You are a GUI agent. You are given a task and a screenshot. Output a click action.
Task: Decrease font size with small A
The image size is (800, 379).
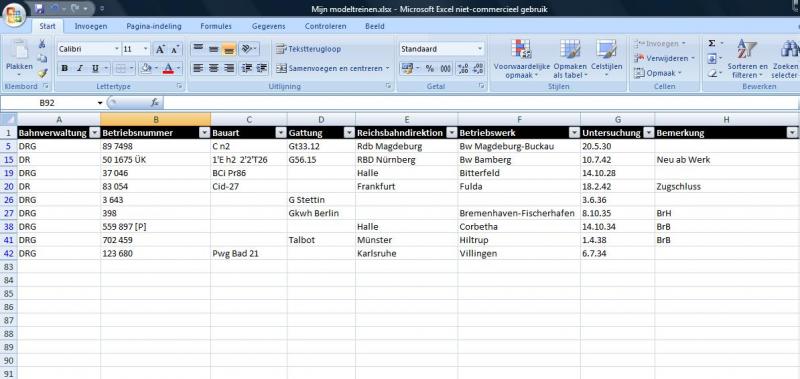175,49
